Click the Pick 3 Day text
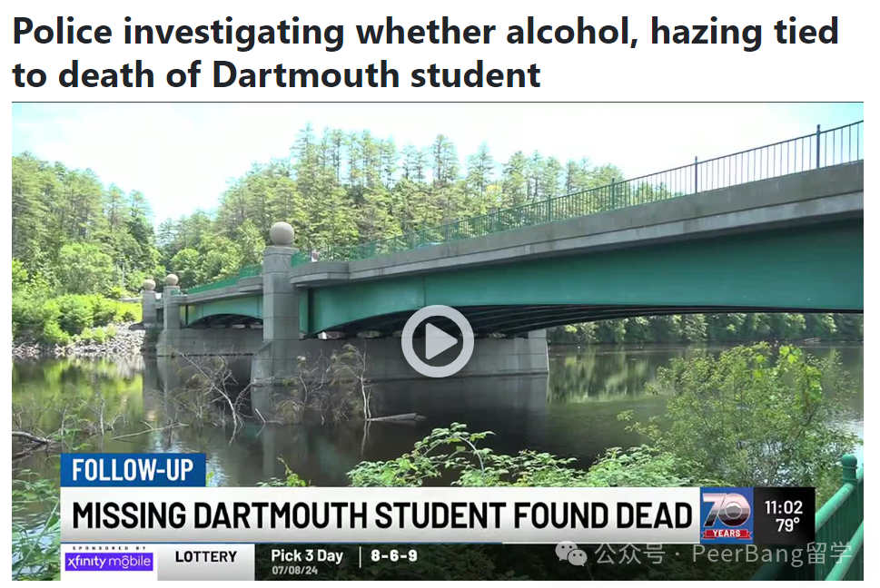This screenshot has height=588, width=880. click(306, 555)
